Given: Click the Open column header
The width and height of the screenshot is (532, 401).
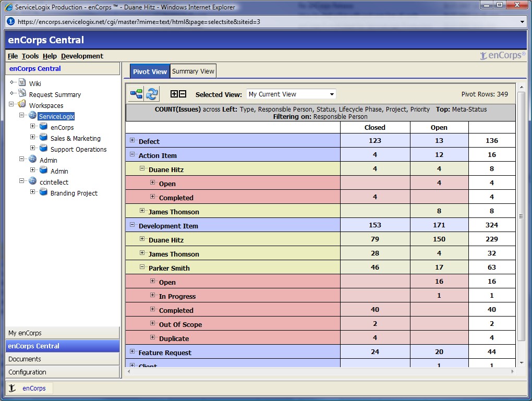Looking at the screenshot, I should pos(439,128).
